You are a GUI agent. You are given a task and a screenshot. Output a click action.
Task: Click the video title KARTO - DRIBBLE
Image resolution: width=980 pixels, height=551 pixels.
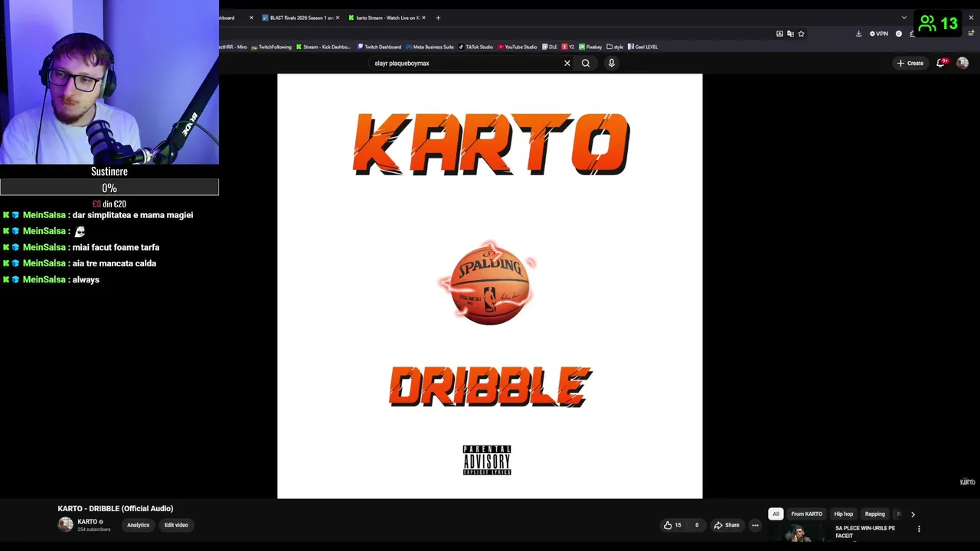(116, 508)
